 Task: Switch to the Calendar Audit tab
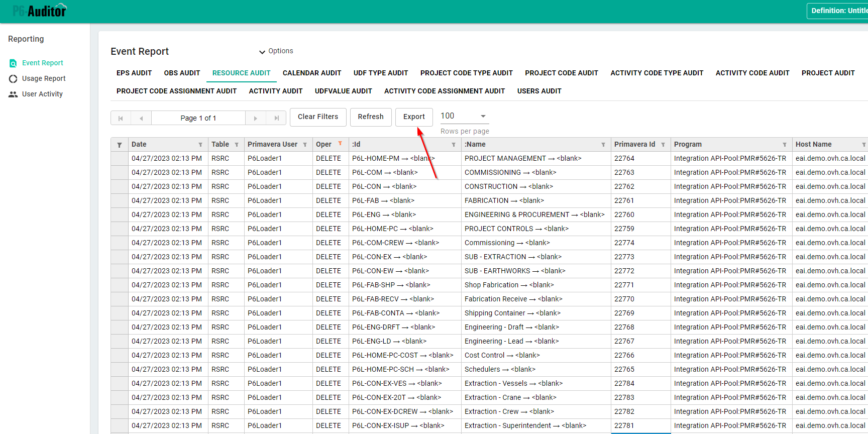pos(311,73)
